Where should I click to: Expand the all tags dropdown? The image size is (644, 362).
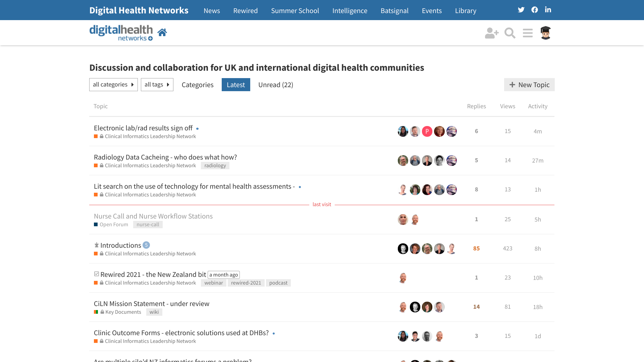tap(157, 84)
